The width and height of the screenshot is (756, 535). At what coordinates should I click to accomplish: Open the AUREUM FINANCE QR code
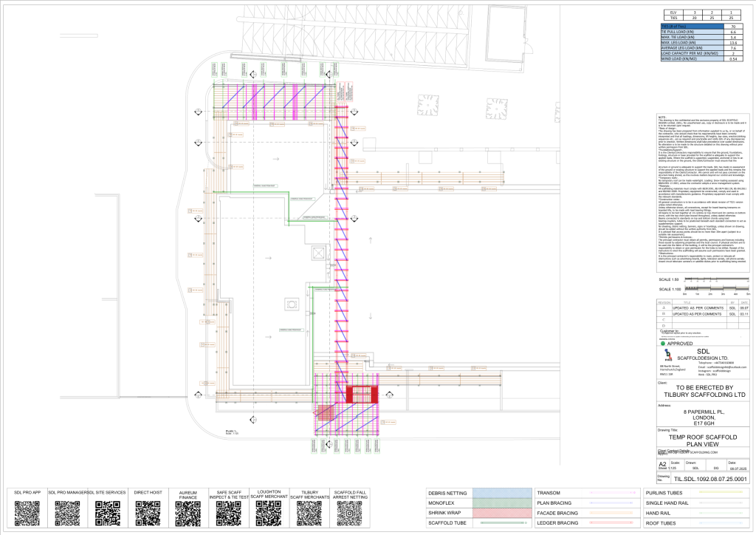click(188, 514)
